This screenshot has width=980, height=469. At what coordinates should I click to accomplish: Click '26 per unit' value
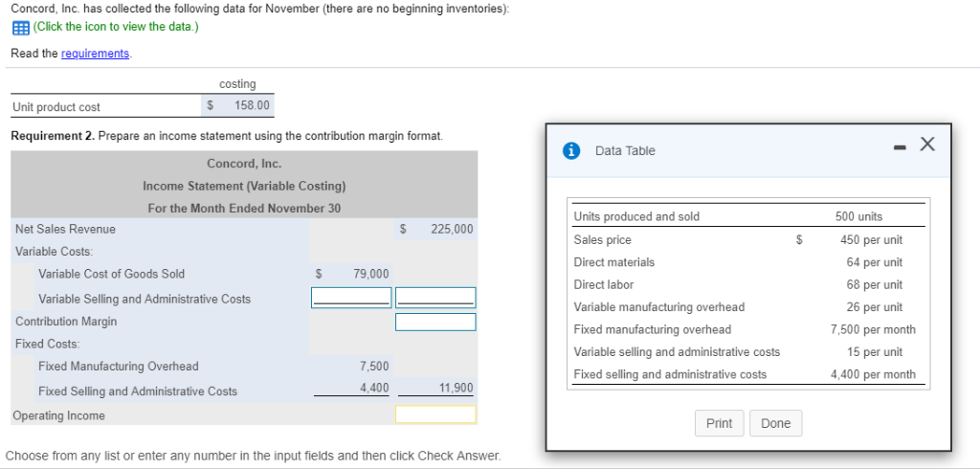(875, 307)
